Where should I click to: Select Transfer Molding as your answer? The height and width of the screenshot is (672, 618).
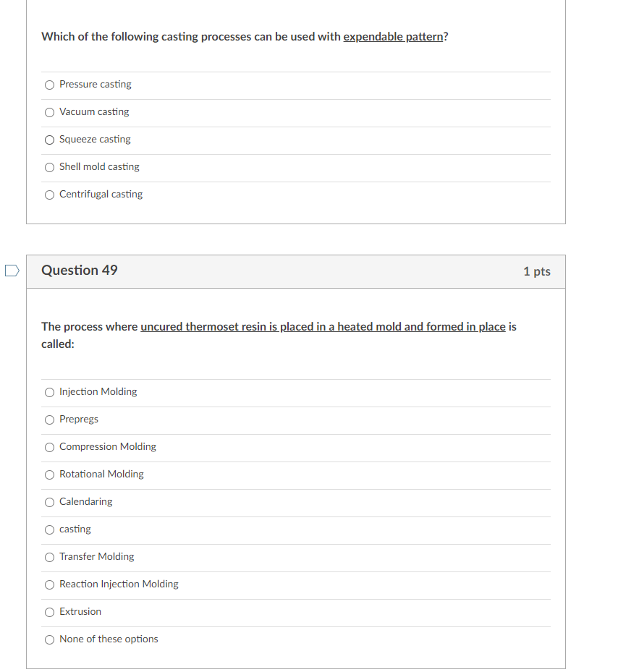[x=49, y=557]
